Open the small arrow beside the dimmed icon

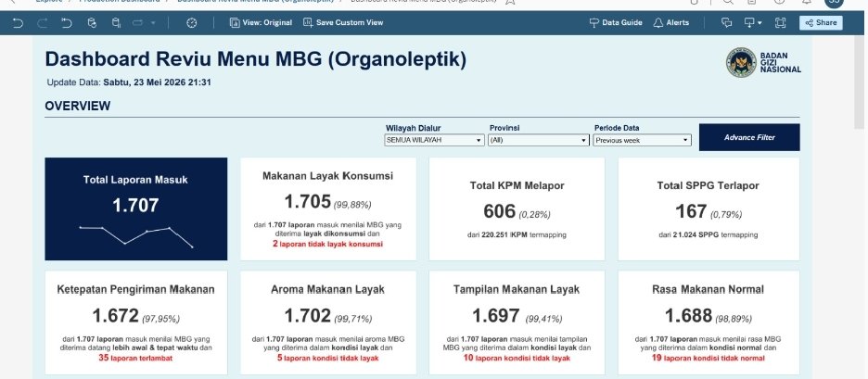click(x=153, y=22)
